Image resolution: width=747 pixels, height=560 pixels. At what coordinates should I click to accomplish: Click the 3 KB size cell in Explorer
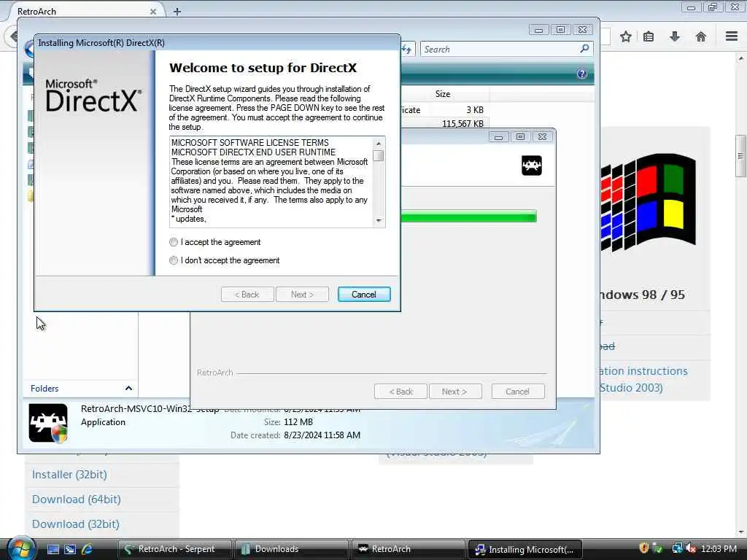(x=475, y=110)
